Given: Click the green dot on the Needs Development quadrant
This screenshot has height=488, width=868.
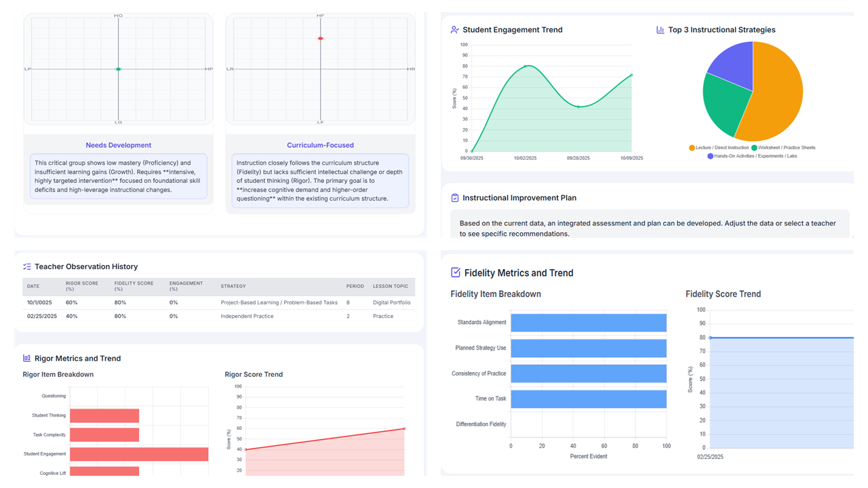Looking at the screenshot, I should tap(119, 69).
